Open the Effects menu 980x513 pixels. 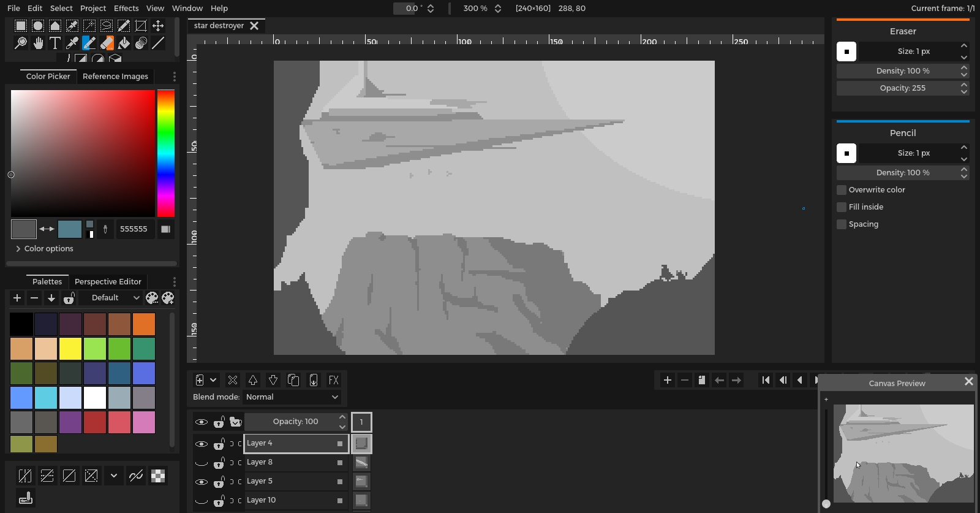(x=126, y=8)
